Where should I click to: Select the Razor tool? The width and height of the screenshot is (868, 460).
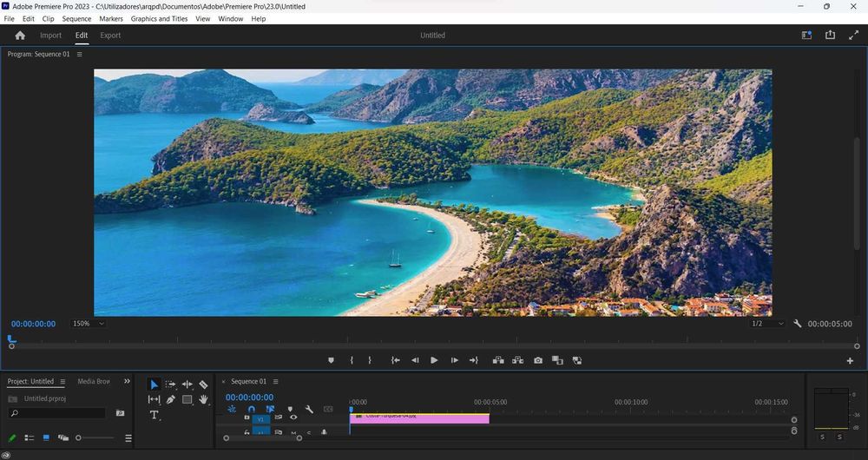tap(203, 384)
